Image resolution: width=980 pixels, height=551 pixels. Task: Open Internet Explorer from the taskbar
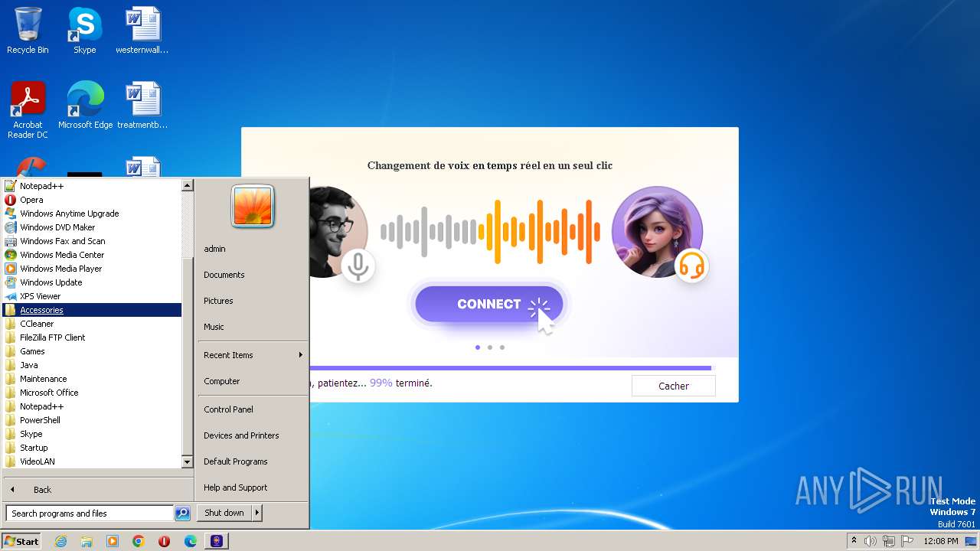click(x=60, y=541)
